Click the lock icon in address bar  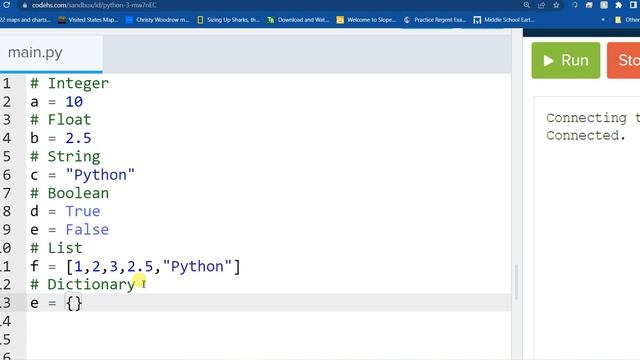tap(24, 5)
